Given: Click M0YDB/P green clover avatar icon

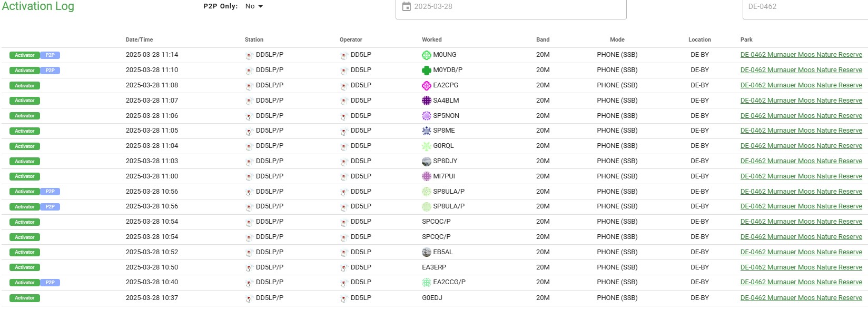Looking at the screenshot, I should 427,70.
